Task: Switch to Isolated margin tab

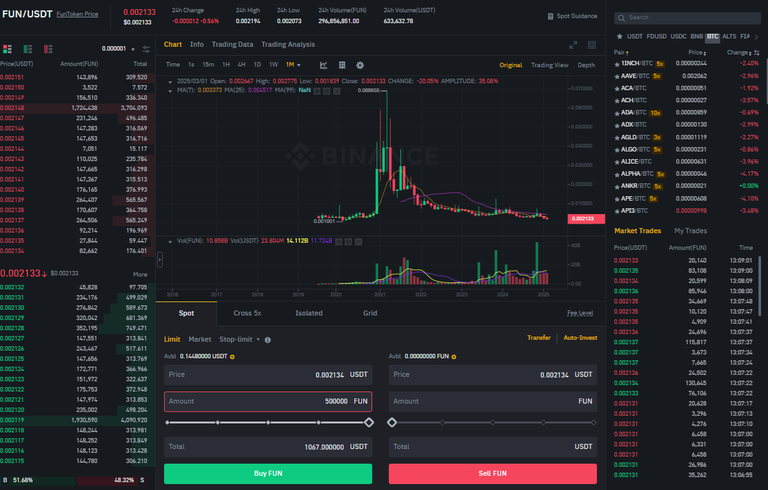Action: tap(309, 313)
